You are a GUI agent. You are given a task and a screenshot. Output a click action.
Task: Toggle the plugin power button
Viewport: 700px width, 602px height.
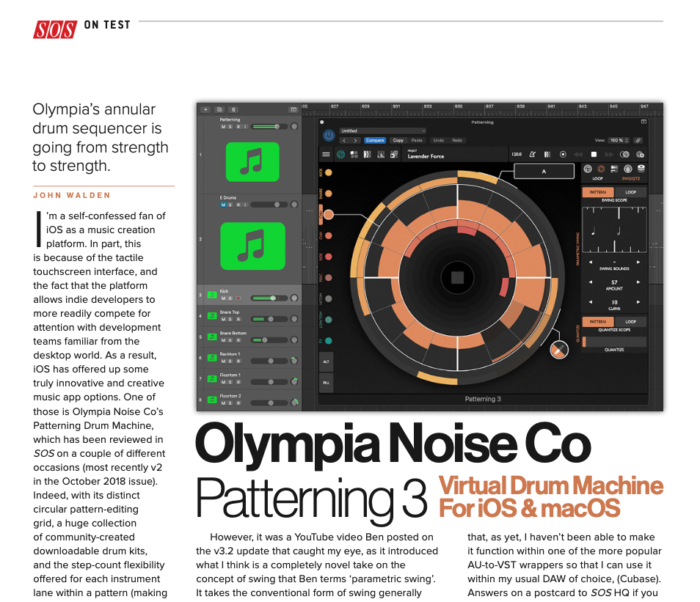click(329, 136)
